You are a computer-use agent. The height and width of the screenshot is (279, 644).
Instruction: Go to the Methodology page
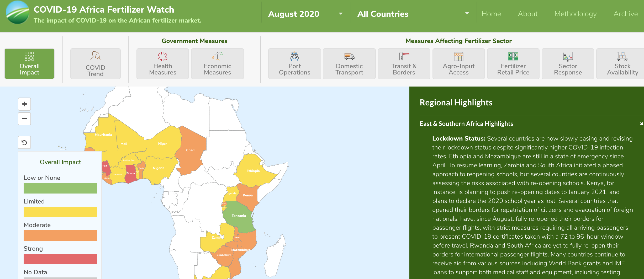point(576,14)
